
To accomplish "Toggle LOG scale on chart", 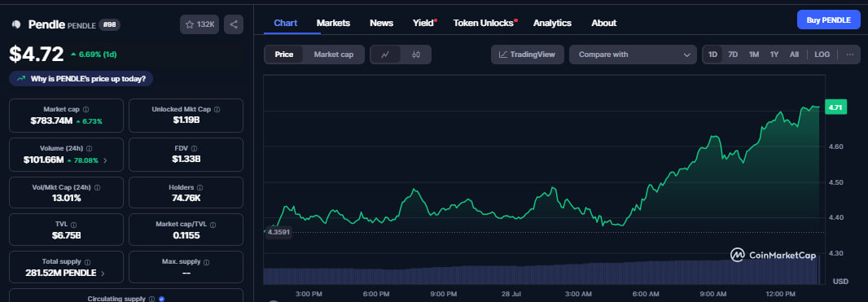I will 822,55.
